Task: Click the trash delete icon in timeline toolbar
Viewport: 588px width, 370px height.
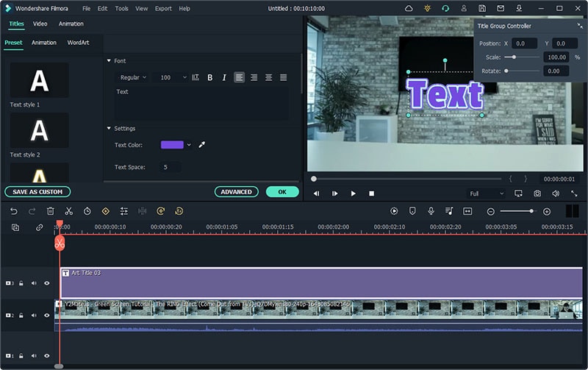Action: coord(50,211)
